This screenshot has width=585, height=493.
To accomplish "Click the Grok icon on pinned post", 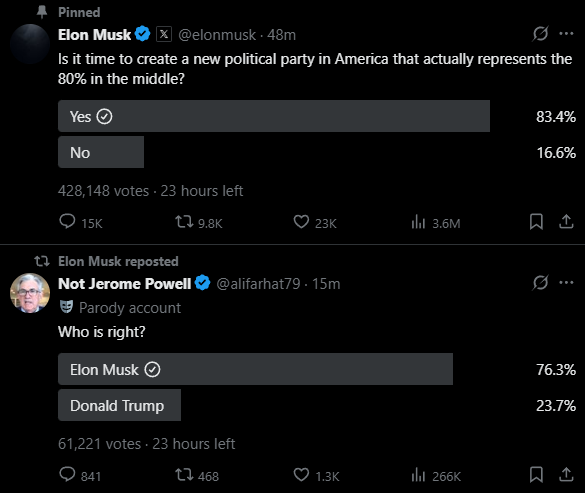I will click(x=540, y=34).
